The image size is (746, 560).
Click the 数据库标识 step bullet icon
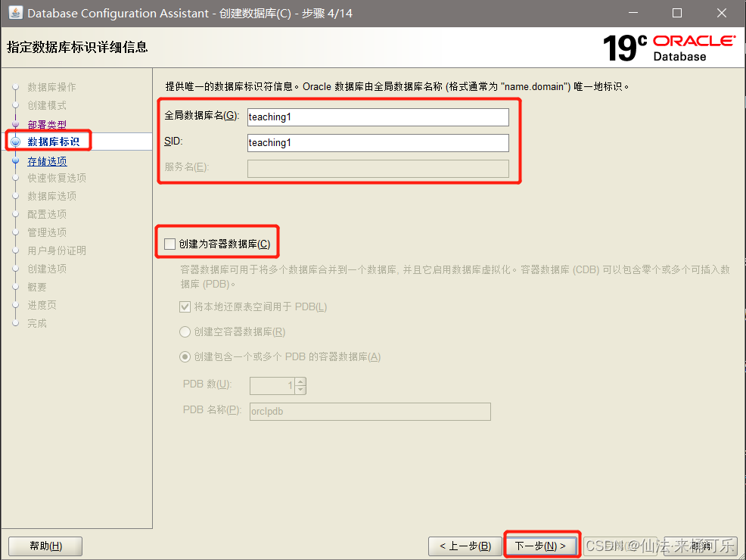click(16, 142)
